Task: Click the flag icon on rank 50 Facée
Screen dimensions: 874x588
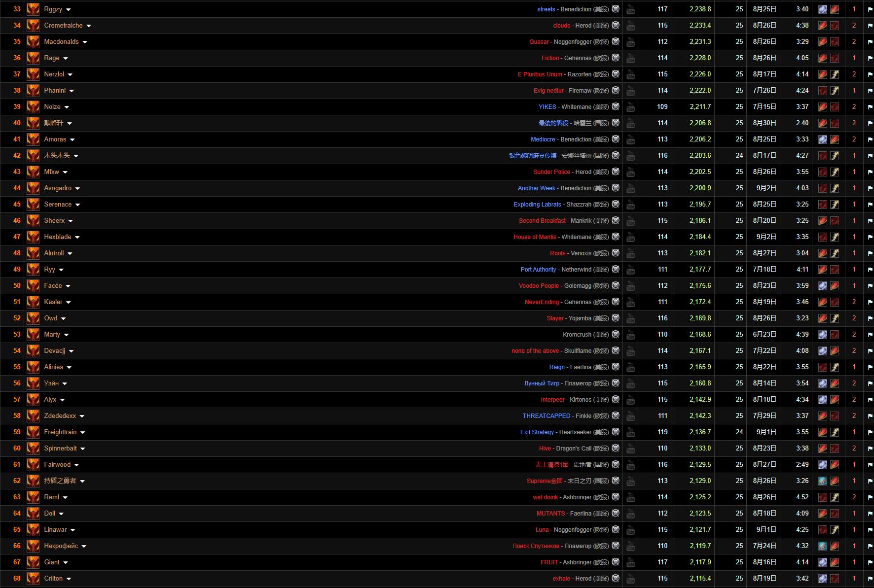Action: [x=870, y=286]
